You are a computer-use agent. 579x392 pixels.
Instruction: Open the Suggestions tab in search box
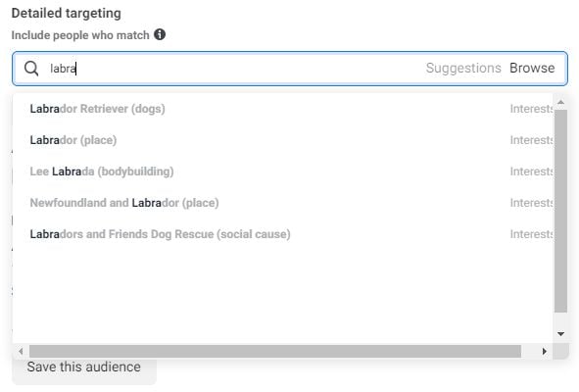point(463,68)
